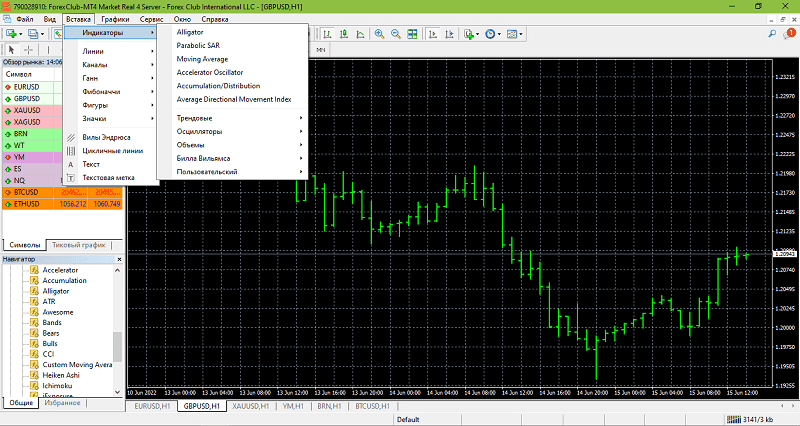Tile the chart windows
Image resolution: width=800 pixels, height=426 pixels.
click(x=412, y=34)
